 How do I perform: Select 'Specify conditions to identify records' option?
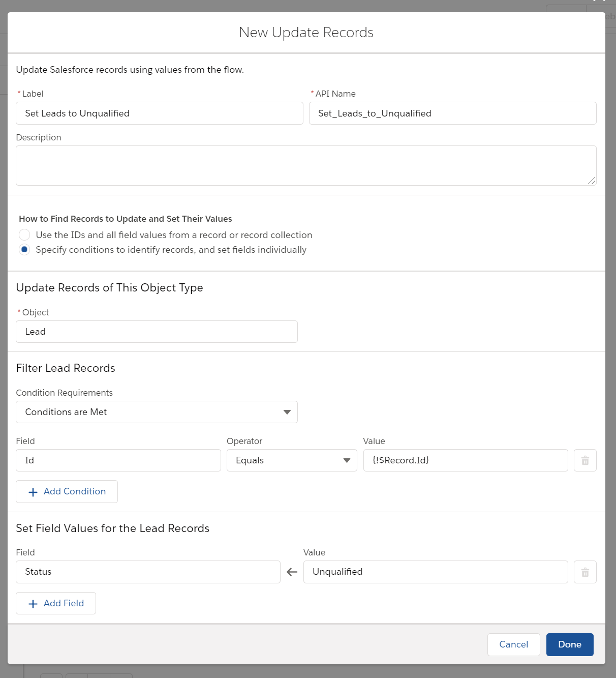coord(24,249)
